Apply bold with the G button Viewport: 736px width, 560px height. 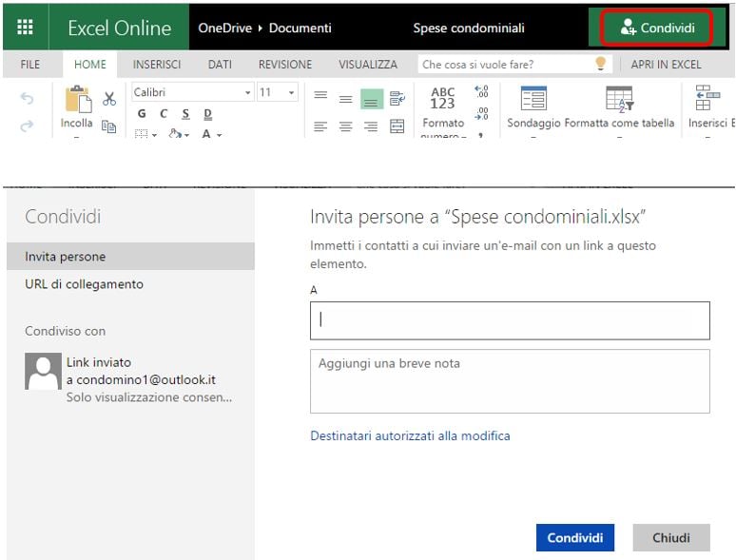(142, 113)
